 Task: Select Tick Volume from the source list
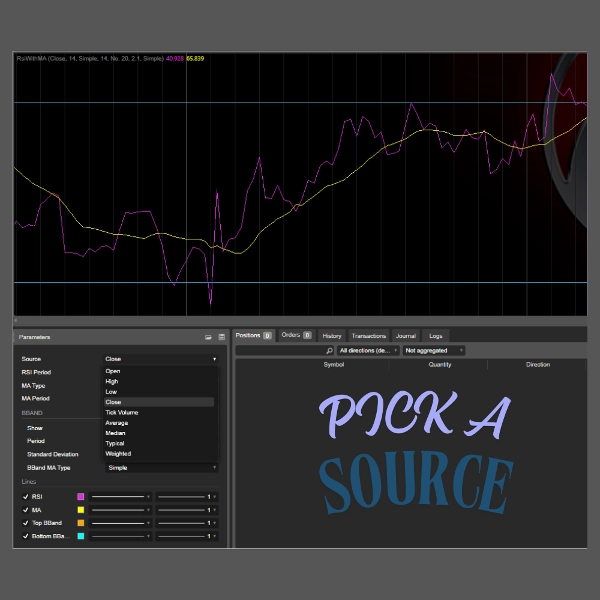coord(122,412)
